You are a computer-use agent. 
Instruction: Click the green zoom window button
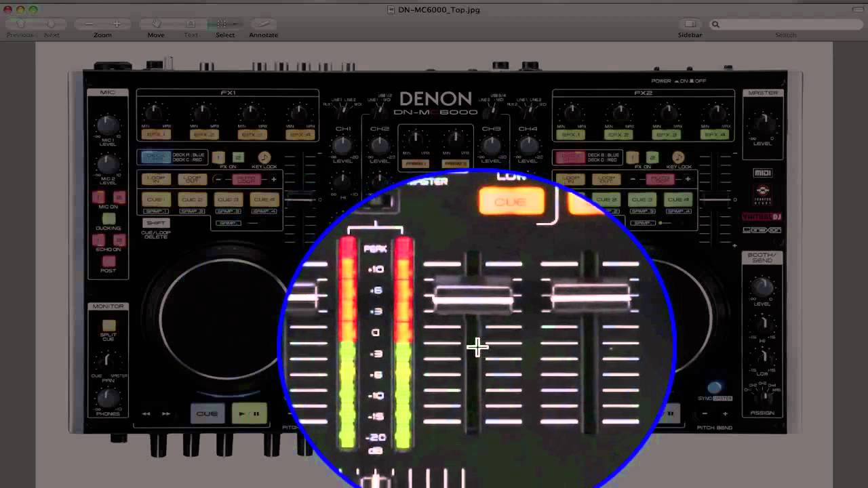(33, 9)
